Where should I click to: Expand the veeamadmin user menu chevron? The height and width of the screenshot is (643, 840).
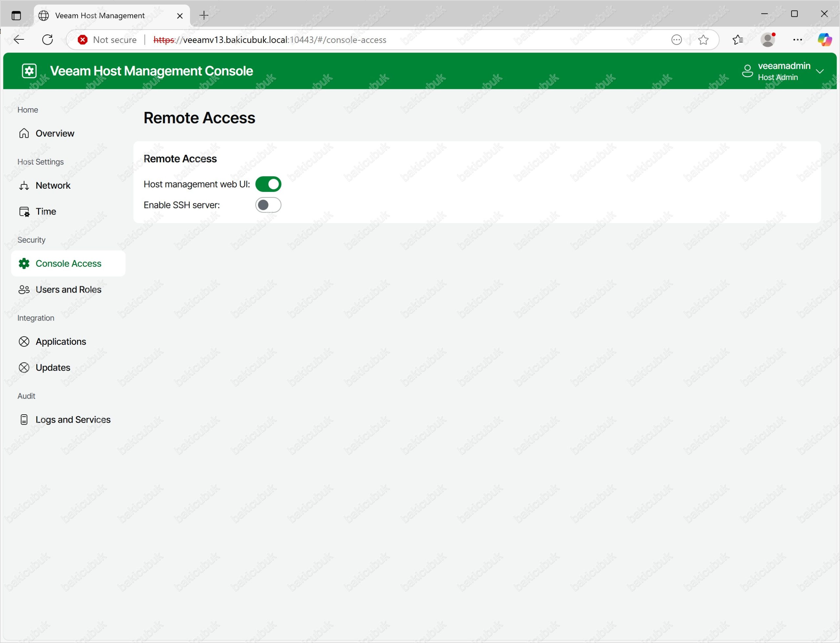click(x=820, y=71)
